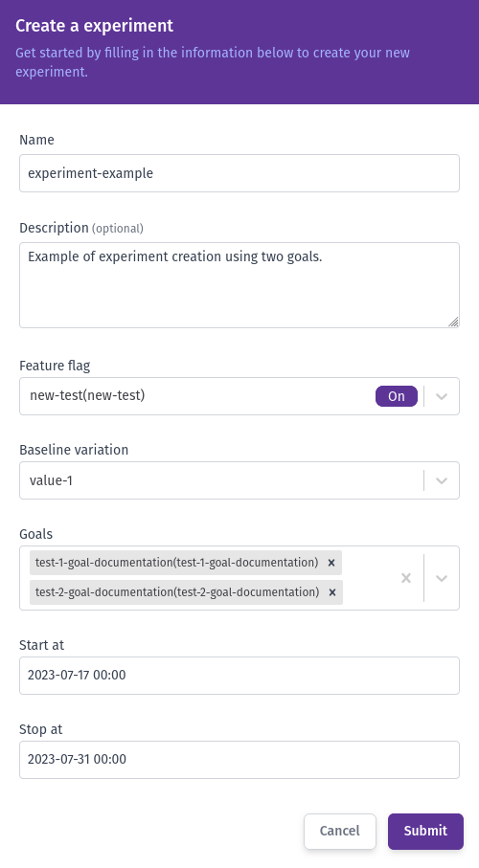This screenshot has height=868, width=479.
Task: Remove the test-2-goal-documentation goal chip
Action: pyautogui.click(x=332, y=592)
